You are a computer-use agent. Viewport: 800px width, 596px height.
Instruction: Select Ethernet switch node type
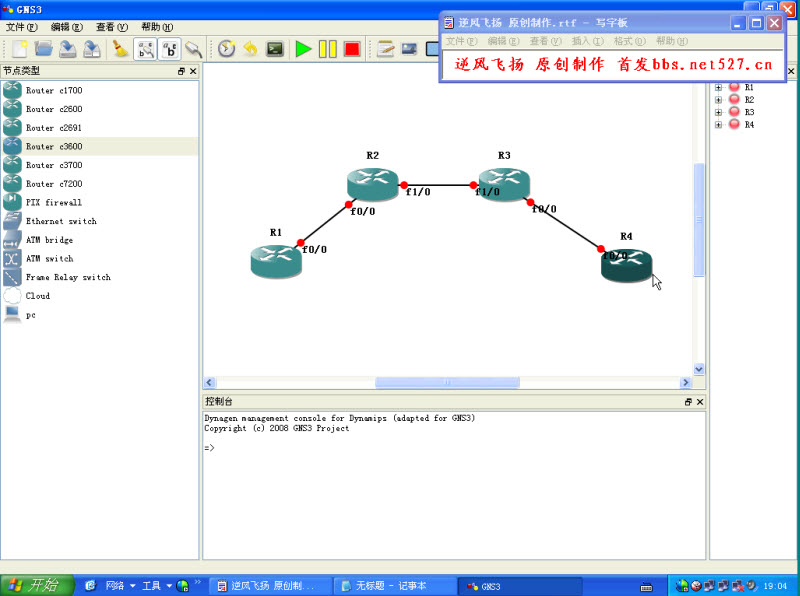(100, 221)
